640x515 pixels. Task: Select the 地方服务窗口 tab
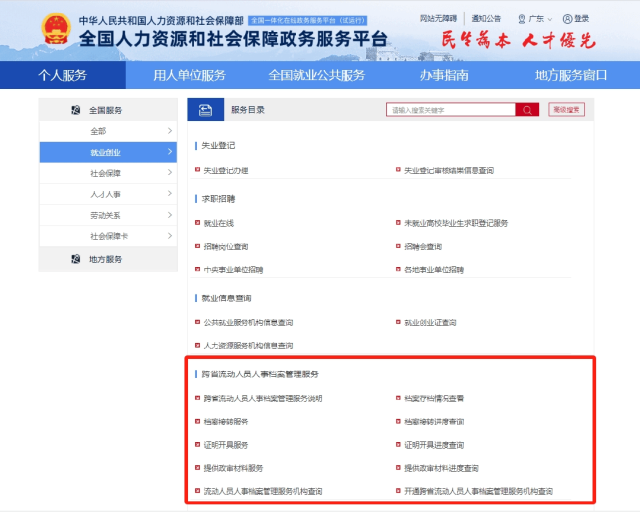click(570, 76)
